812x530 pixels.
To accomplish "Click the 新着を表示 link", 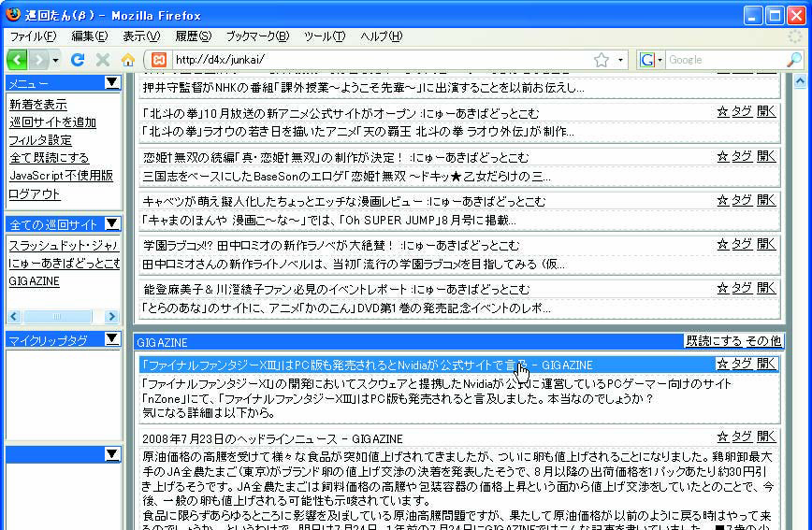I will pyautogui.click(x=37, y=105).
